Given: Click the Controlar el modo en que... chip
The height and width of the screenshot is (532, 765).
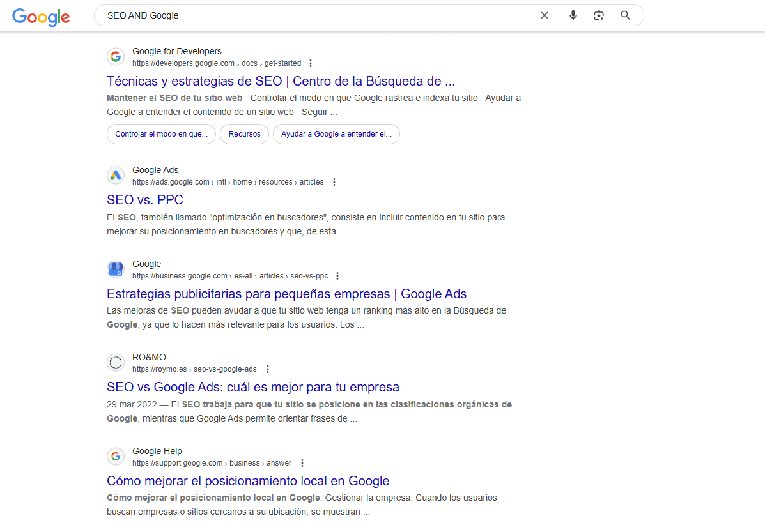Looking at the screenshot, I should [162, 134].
